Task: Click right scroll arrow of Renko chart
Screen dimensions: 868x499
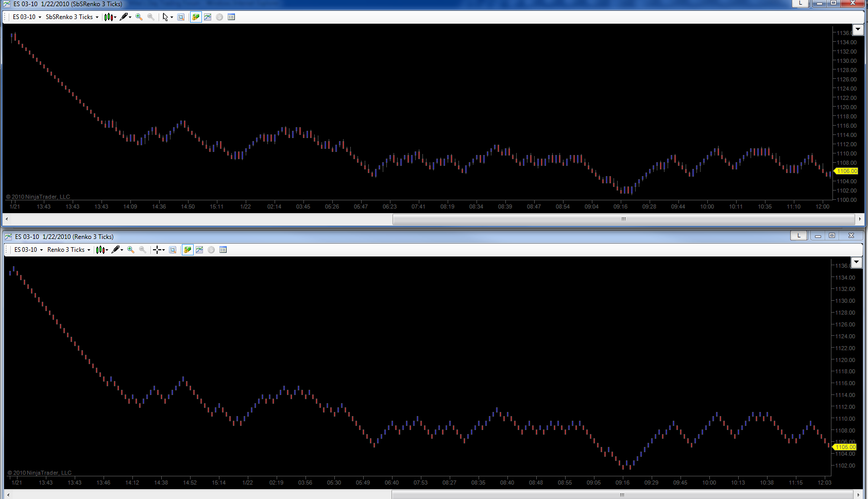Action: (x=858, y=495)
